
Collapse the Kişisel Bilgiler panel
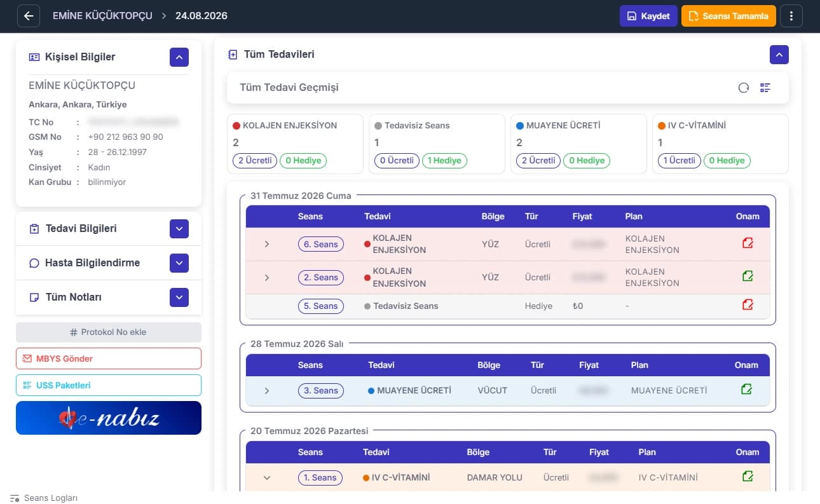pos(179,57)
